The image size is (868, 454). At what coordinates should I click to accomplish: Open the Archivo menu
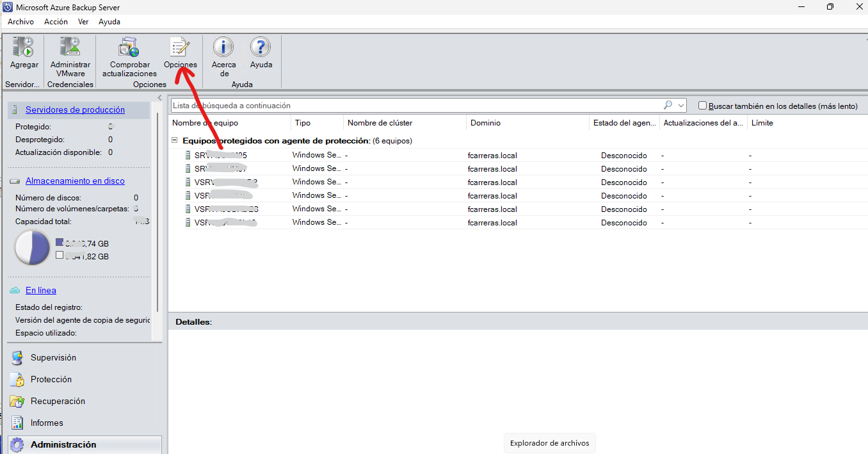[x=20, y=22]
